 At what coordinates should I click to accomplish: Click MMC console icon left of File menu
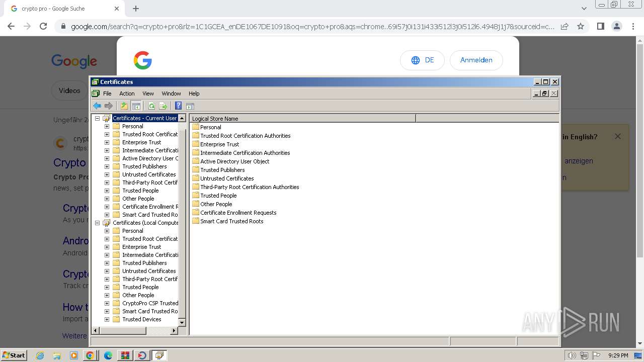pos(96,94)
